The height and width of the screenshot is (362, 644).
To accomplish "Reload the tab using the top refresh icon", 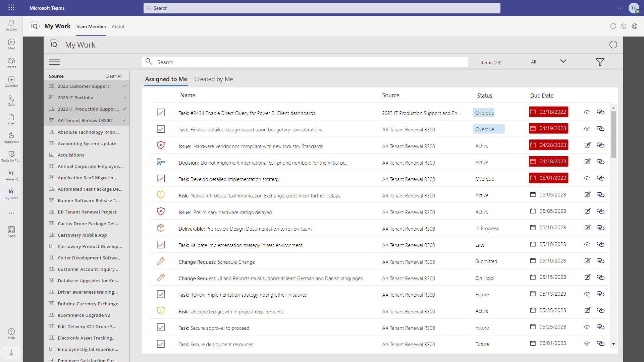I will pos(613,26).
